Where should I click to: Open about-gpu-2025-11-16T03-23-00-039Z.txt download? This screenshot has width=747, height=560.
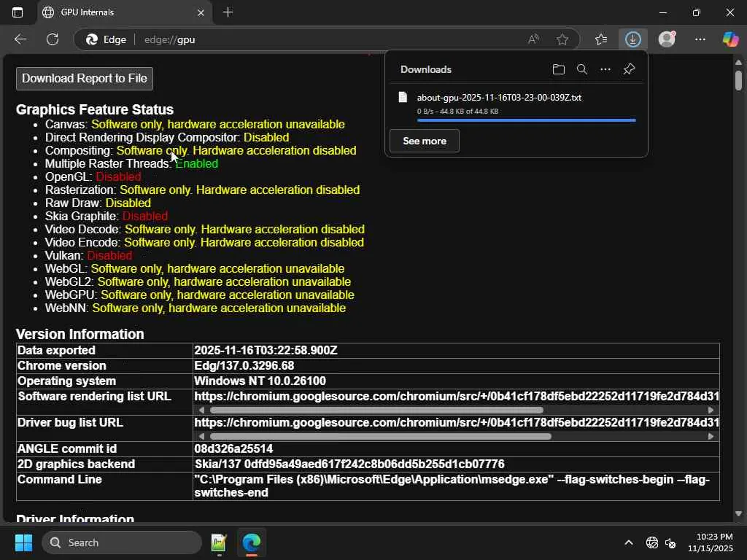pyautogui.click(x=499, y=97)
